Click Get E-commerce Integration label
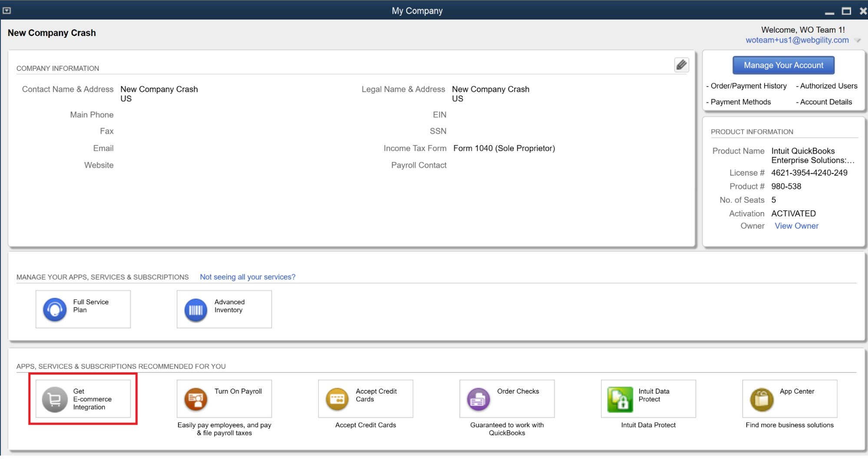Screen dimensions: 868x462 (x=92, y=399)
